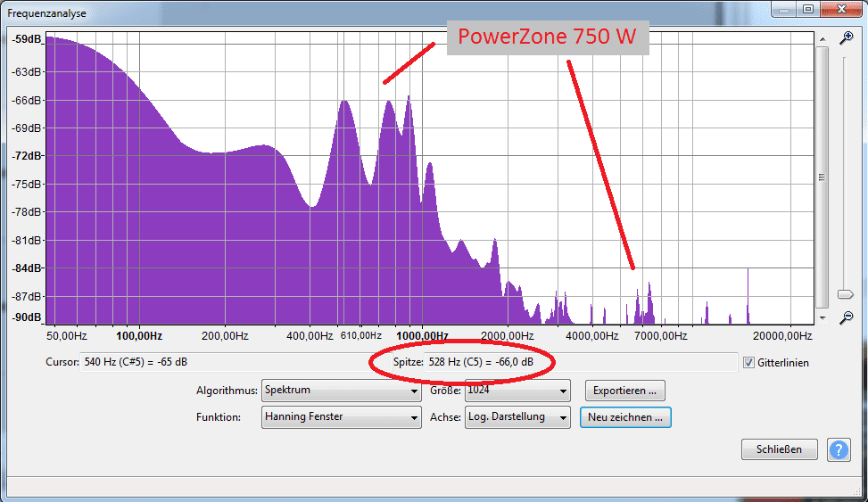Click the 400,00Hz axis label
Image resolution: width=868 pixels, height=502 pixels.
(310, 336)
